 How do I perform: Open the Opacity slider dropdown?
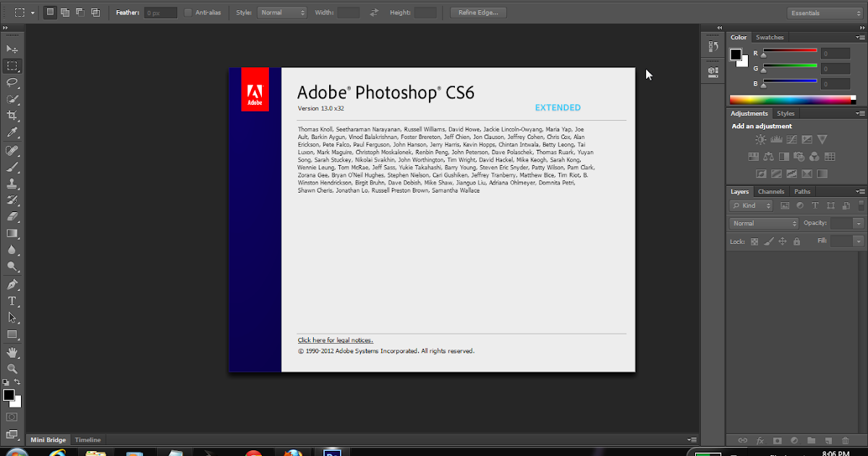pyautogui.click(x=859, y=224)
